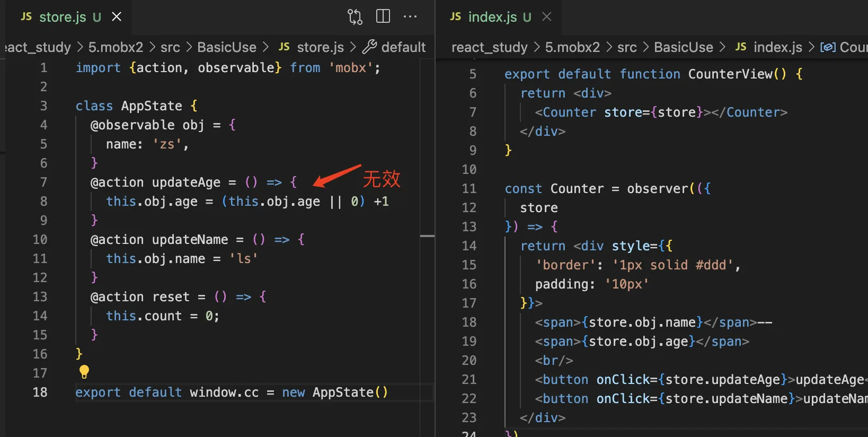Select src in right pane breadcrumb
This screenshot has height=437, width=868.
click(x=627, y=47)
